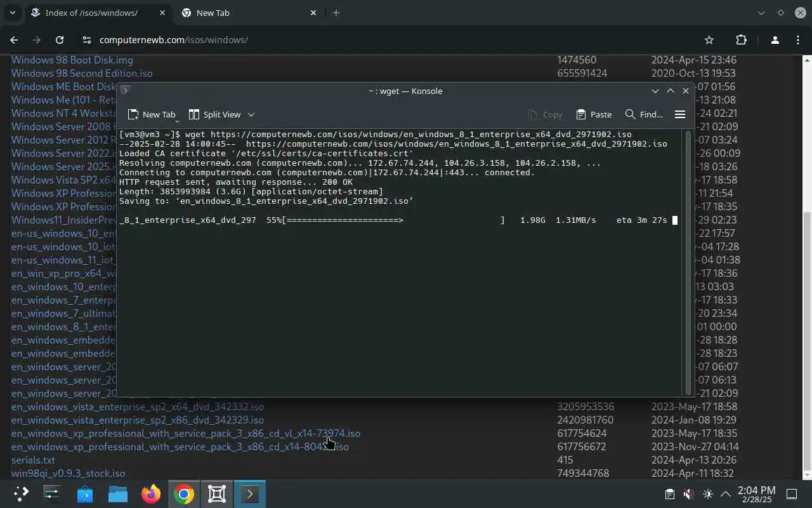
Task: Click file size 749344768
Action: point(583,473)
